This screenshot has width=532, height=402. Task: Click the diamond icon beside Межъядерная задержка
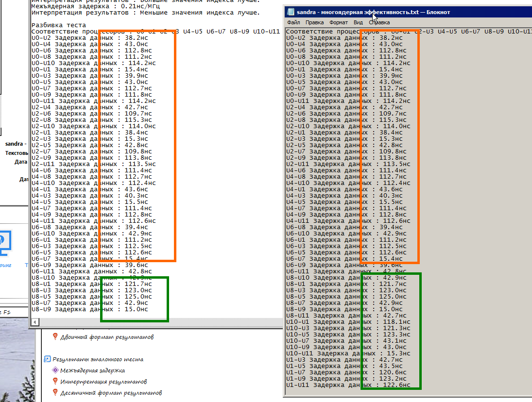(55, 370)
